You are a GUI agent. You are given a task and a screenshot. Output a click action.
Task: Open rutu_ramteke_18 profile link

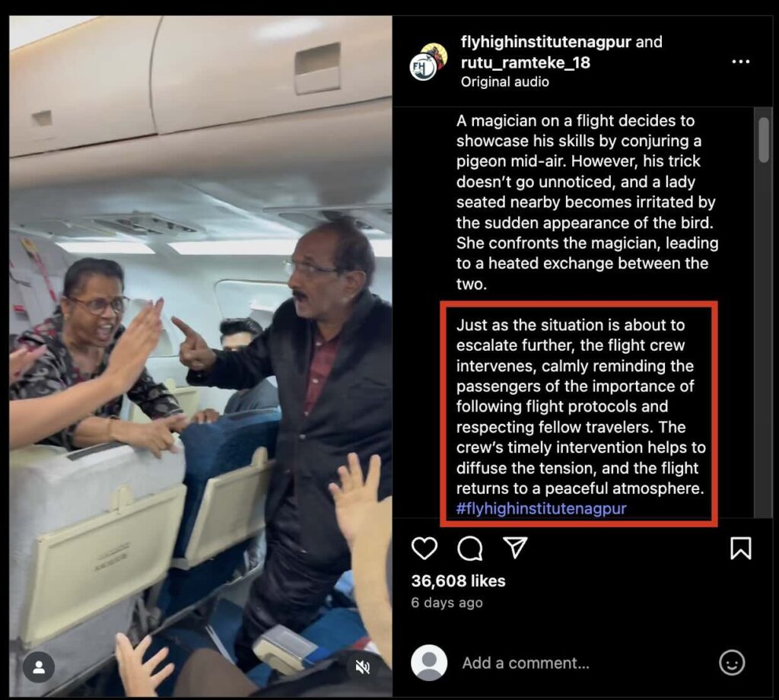pos(526,62)
